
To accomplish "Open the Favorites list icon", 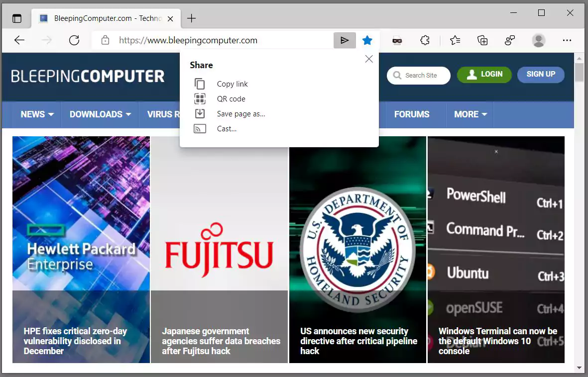I will pos(455,40).
